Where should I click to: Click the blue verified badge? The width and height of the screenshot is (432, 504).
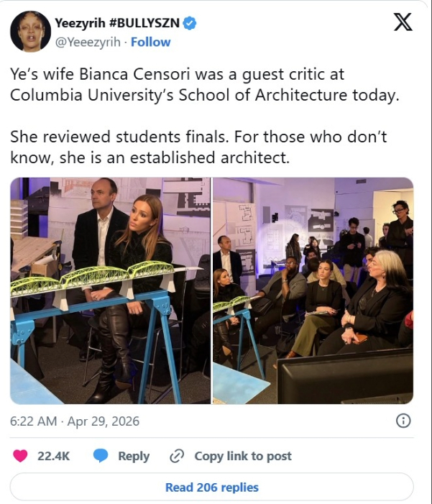pos(190,23)
